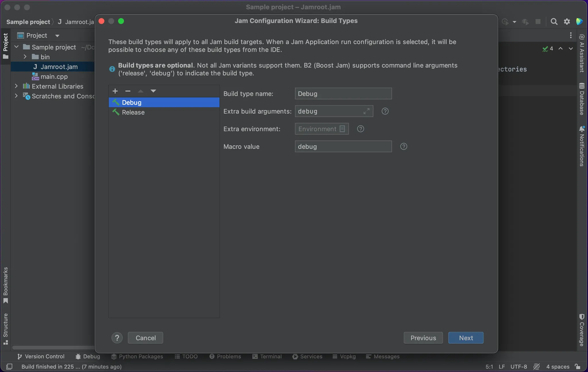The image size is (588, 372).
Task: Go to next highlighted problem arrow
Action: pyautogui.click(x=571, y=48)
